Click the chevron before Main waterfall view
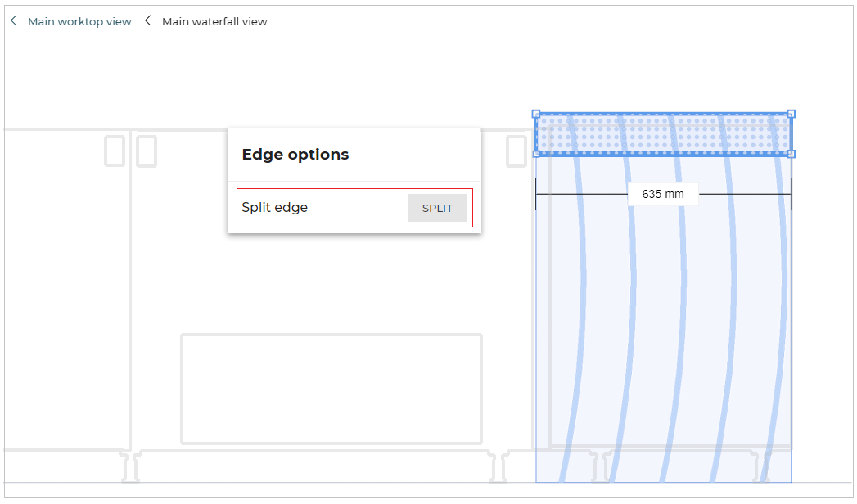This screenshot has width=857, height=504. [148, 21]
